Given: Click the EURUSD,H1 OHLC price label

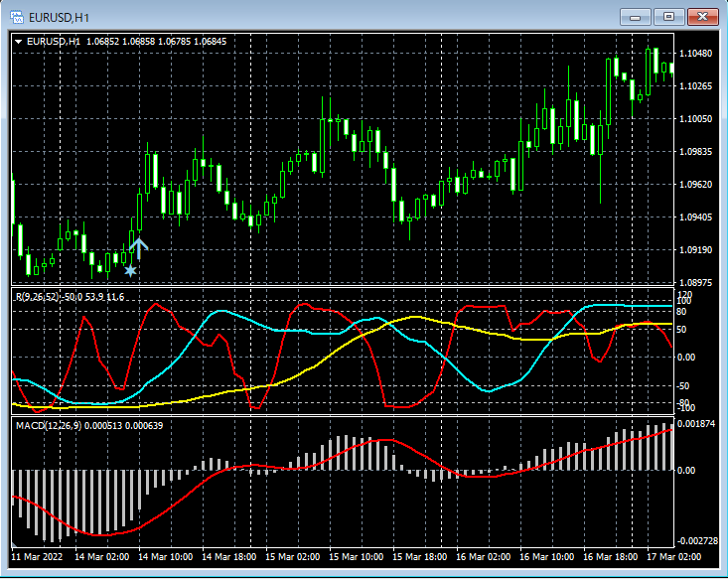Looking at the screenshot, I should [126, 42].
